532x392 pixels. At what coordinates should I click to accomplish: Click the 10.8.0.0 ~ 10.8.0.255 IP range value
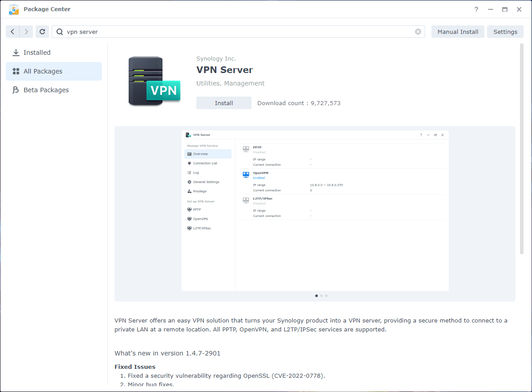pyautogui.click(x=326, y=185)
